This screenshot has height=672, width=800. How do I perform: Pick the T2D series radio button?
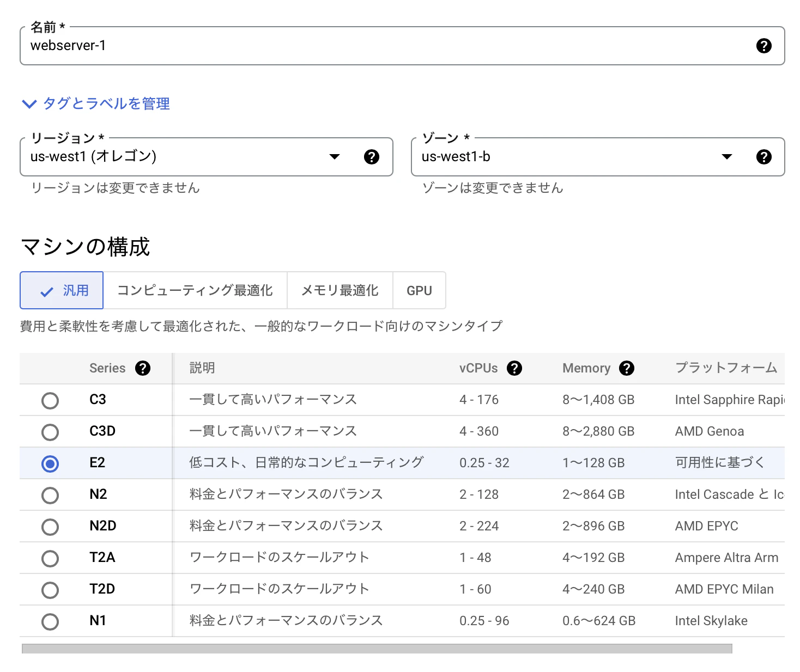pos(50,590)
